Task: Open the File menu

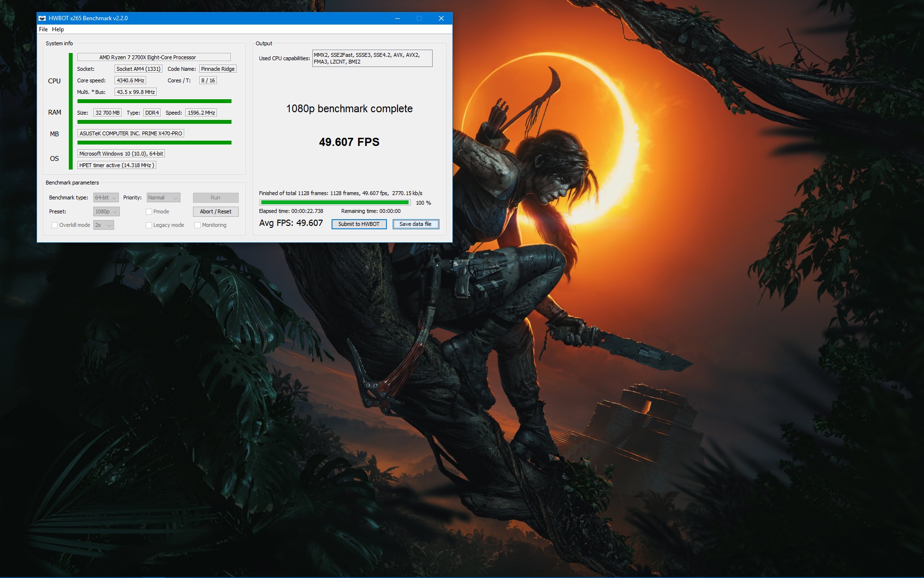Action: tap(43, 29)
